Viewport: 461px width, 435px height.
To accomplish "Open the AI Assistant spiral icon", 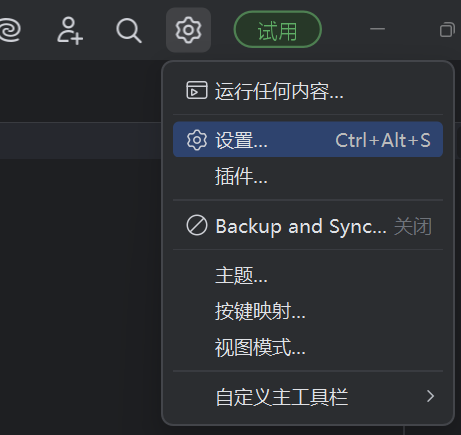I will tap(10, 30).
